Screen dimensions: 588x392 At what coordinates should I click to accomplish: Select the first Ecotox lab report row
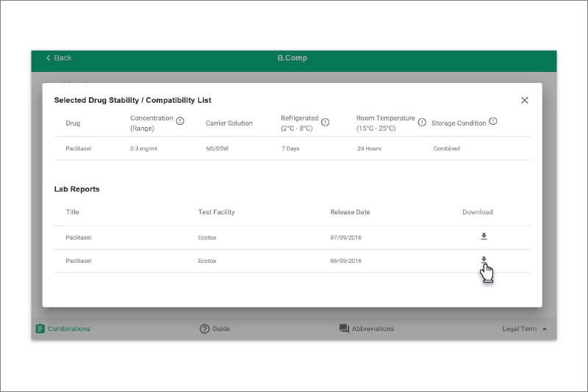[x=292, y=237]
